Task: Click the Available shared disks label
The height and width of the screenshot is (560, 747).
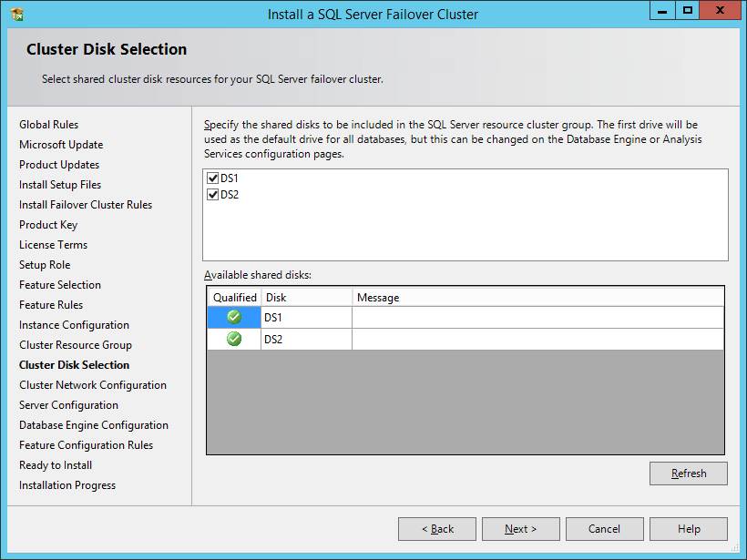Action: point(258,275)
